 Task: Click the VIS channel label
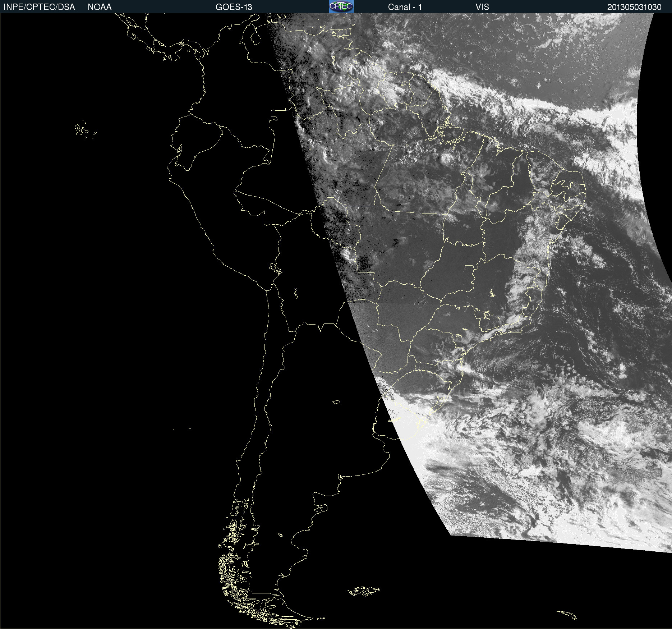coord(482,7)
